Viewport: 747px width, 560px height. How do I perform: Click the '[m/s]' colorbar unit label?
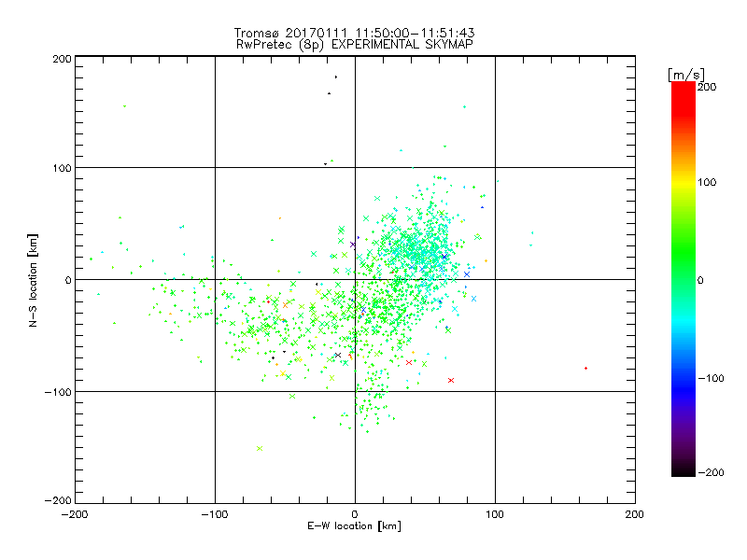tap(686, 75)
